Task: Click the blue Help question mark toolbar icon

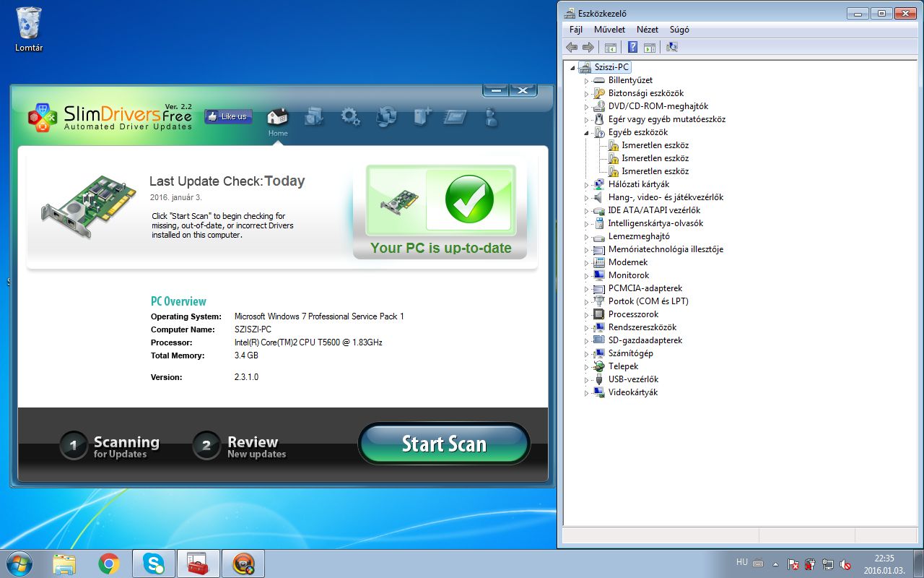Action: tap(632, 47)
